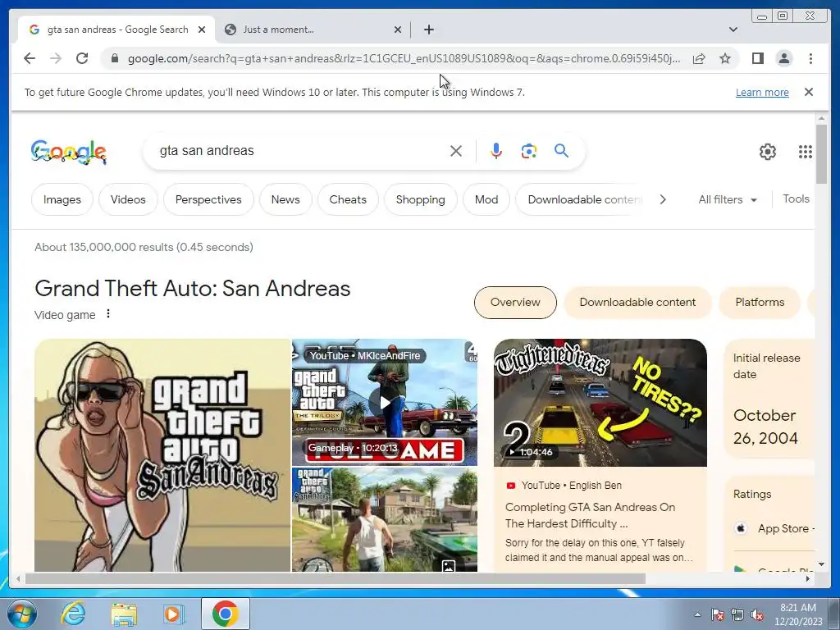Click Chrome icon in taskbar
The width and height of the screenshot is (840, 630).
[x=225, y=614]
